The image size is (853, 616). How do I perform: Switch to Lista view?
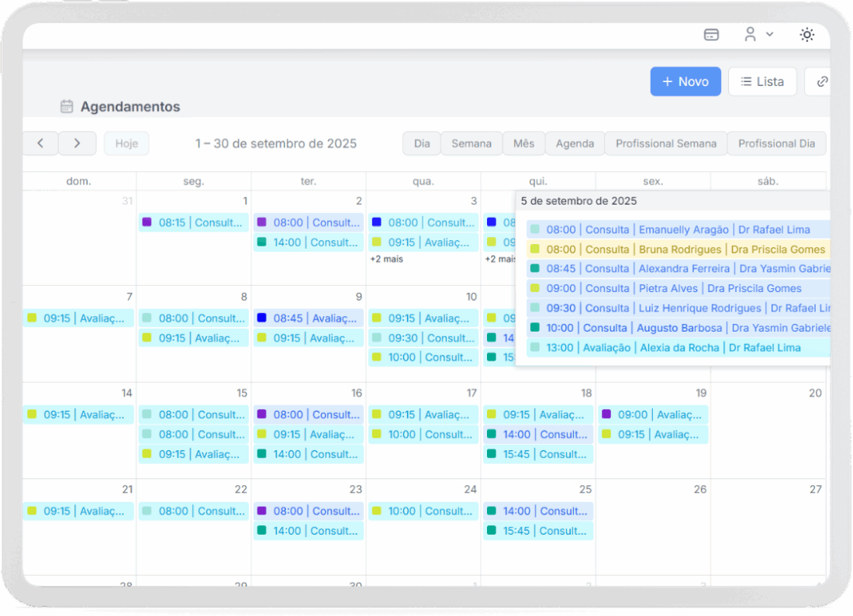[762, 81]
